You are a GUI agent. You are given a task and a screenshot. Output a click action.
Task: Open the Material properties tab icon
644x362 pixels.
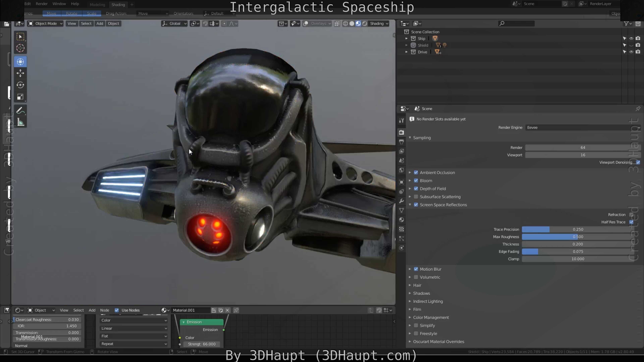(401, 220)
